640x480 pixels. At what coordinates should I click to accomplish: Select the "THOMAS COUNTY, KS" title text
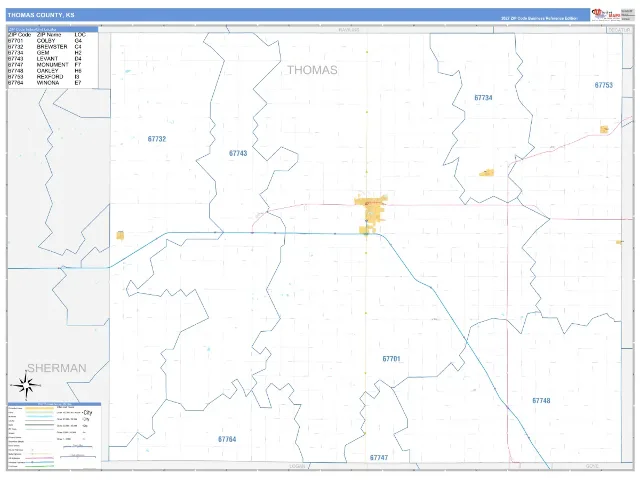41,15
